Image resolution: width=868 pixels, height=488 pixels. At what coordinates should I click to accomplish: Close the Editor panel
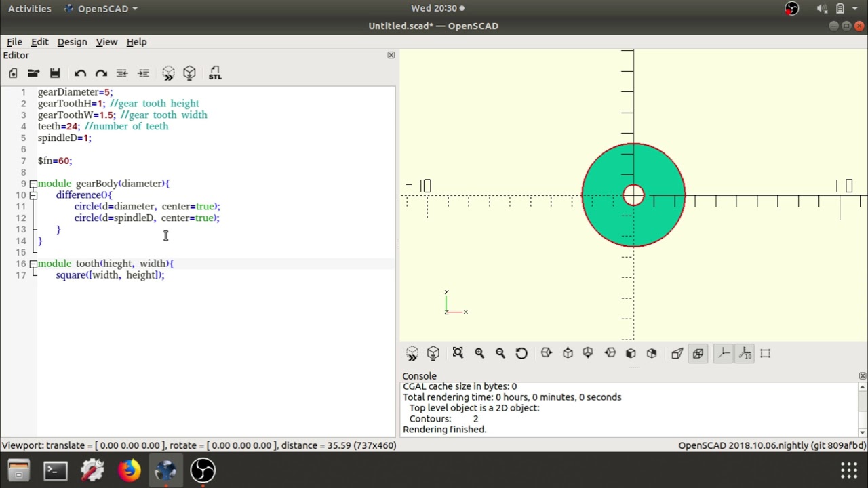pyautogui.click(x=391, y=55)
